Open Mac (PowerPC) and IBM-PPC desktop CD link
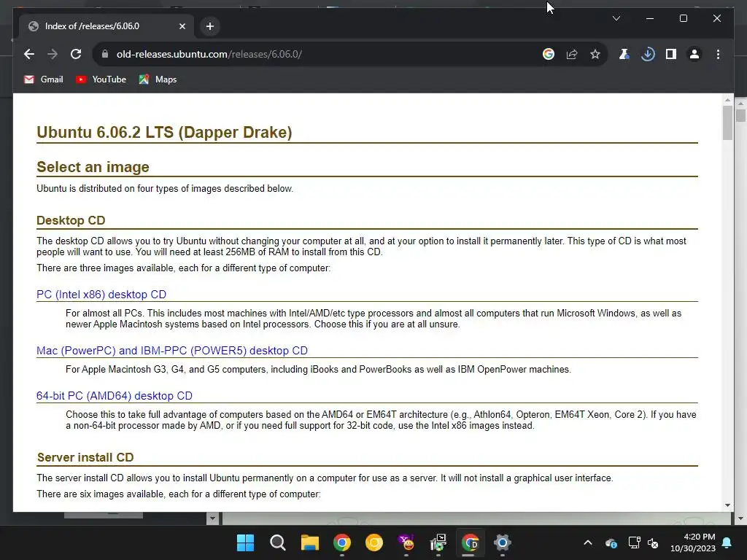The image size is (747, 560). 172,351
